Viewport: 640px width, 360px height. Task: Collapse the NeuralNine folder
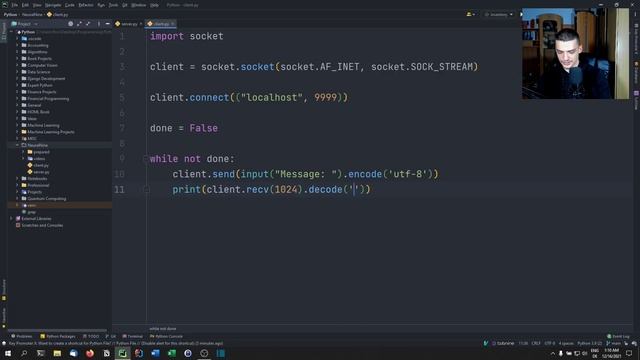point(18,145)
